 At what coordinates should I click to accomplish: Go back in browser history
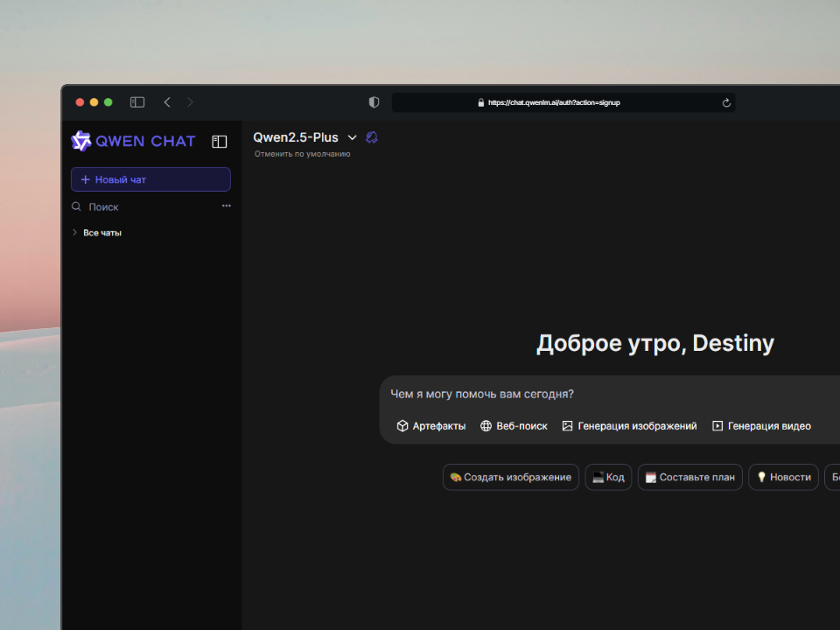tap(167, 101)
